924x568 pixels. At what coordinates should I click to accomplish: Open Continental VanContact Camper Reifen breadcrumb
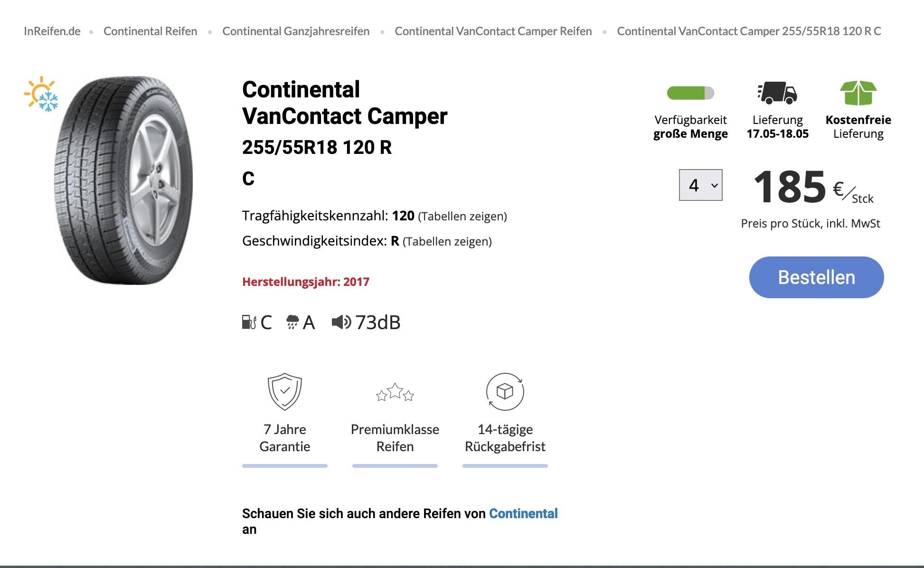click(493, 31)
